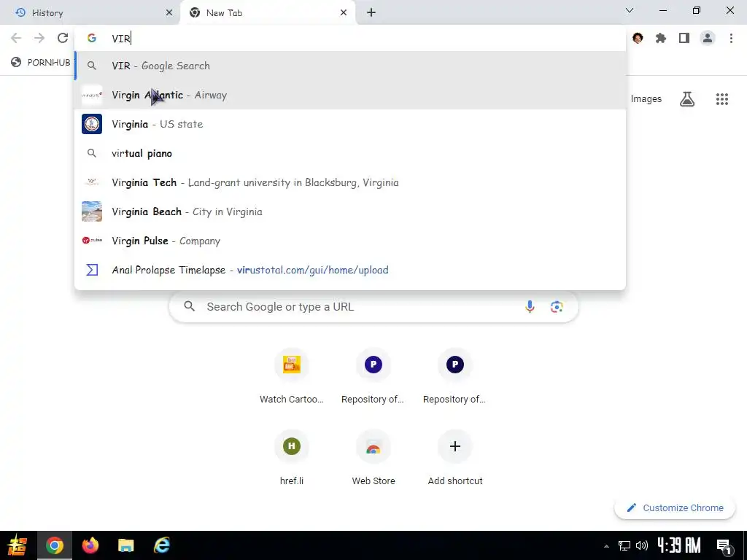Open the network tray icon

point(624,545)
